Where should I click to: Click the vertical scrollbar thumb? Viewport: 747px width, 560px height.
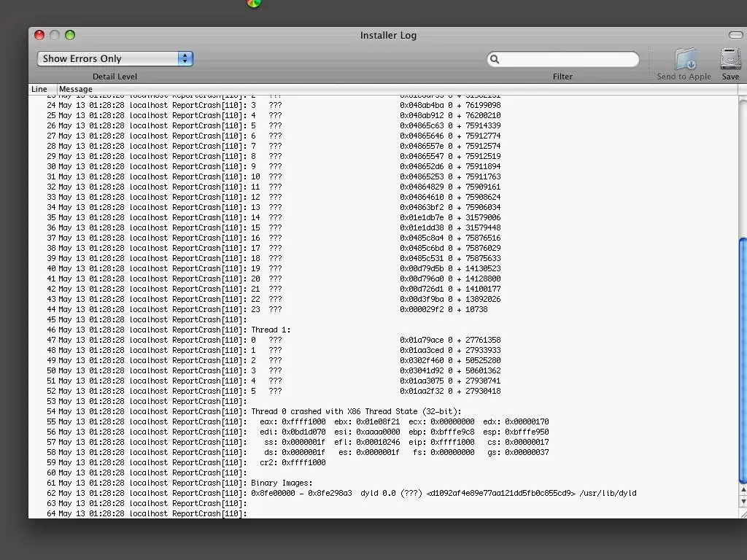pos(743,360)
